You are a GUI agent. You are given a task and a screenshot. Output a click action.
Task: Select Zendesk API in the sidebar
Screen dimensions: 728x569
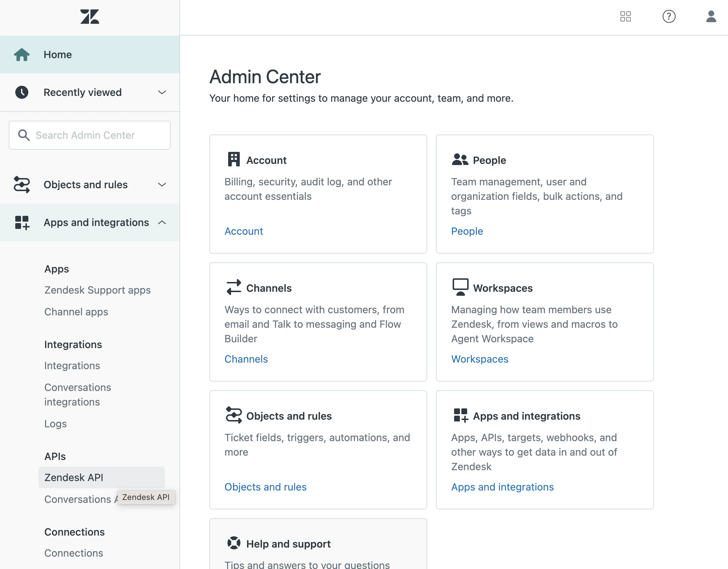74,477
